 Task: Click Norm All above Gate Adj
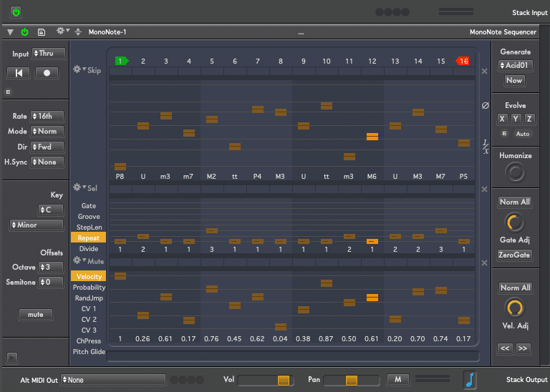[x=515, y=202]
